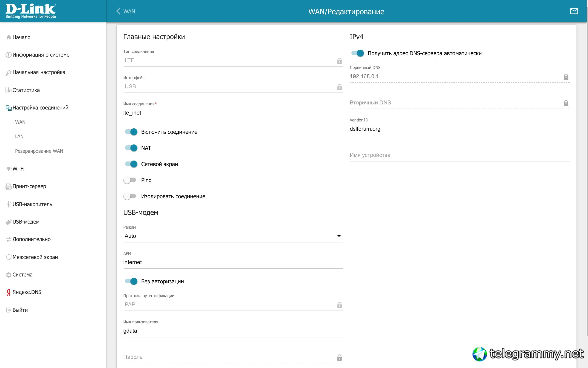Click the gear icon beside Система
The image size is (588, 368).
pyautogui.click(x=8, y=275)
